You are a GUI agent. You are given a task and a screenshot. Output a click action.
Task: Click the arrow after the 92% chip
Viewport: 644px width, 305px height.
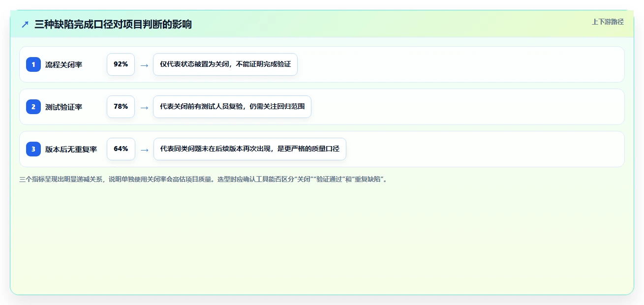pyautogui.click(x=144, y=65)
